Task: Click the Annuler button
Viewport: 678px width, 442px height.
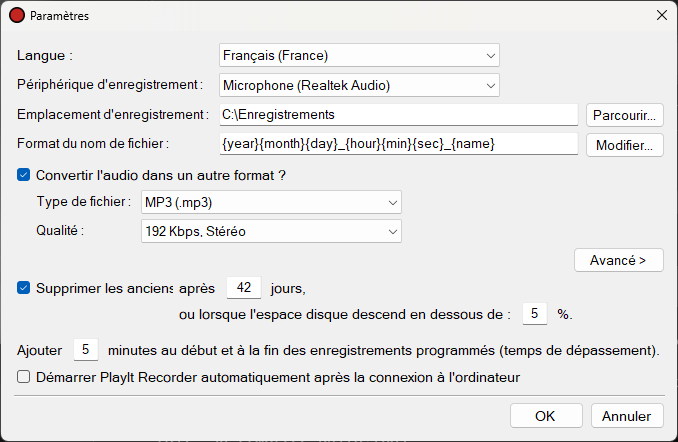Action: pos(627,416)
